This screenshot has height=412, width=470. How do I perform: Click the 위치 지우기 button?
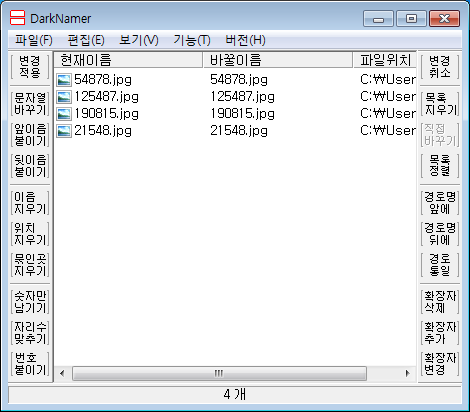30,234
